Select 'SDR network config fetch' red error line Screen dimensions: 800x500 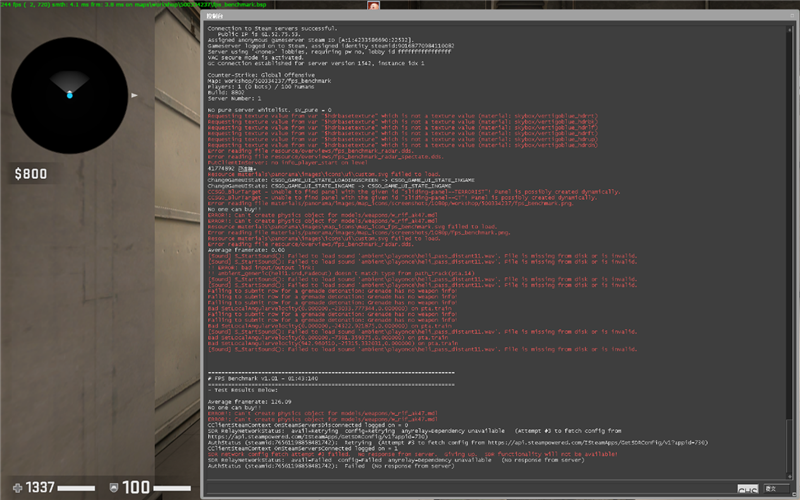point(412,454)
